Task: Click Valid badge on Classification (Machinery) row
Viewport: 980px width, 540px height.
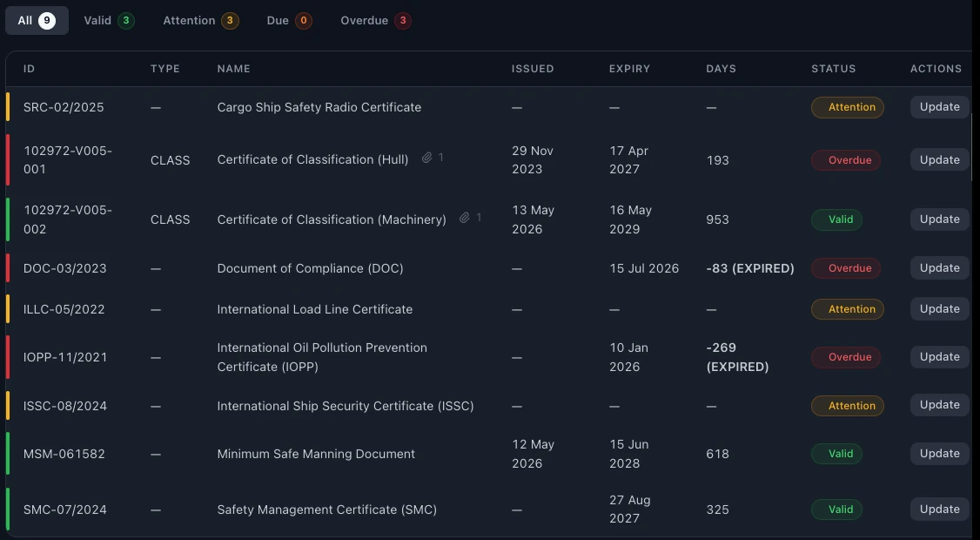Action: click(837, 219)
